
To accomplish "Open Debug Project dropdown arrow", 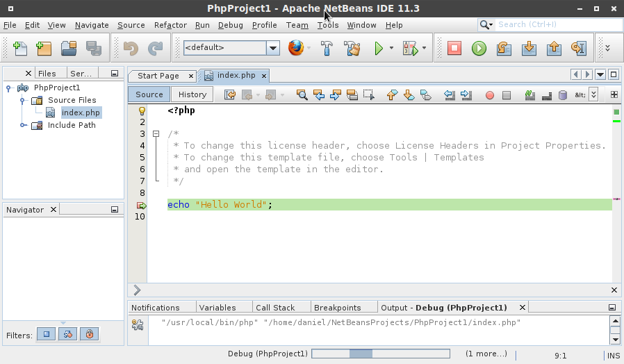I will [425, 48].
